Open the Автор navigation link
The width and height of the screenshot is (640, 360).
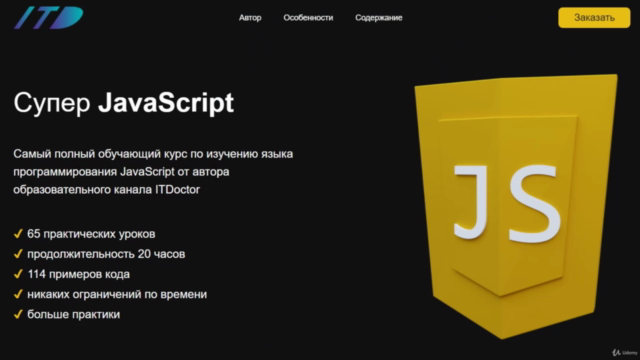tap(250, 18)
